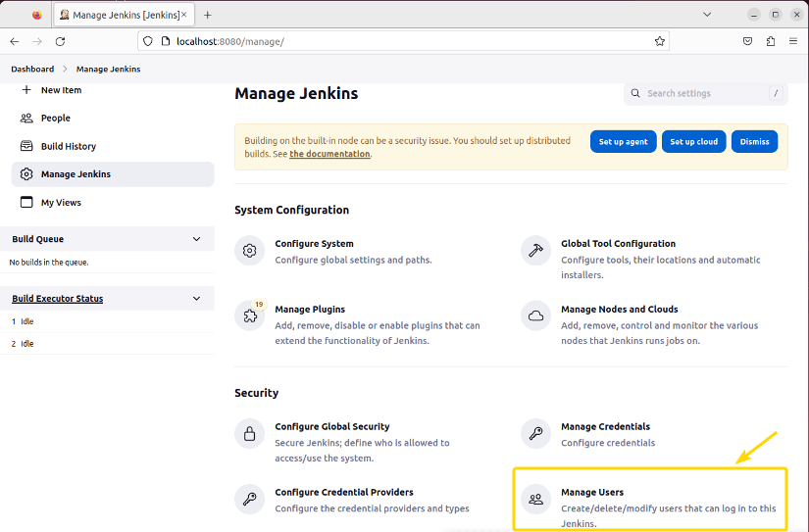Open the Build Executor Status link

57,299
